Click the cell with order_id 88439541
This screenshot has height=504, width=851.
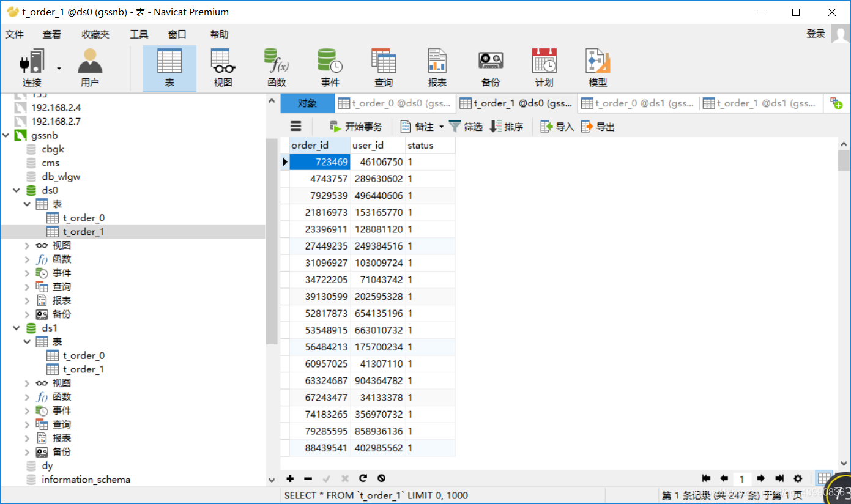[x=320, y=448]
